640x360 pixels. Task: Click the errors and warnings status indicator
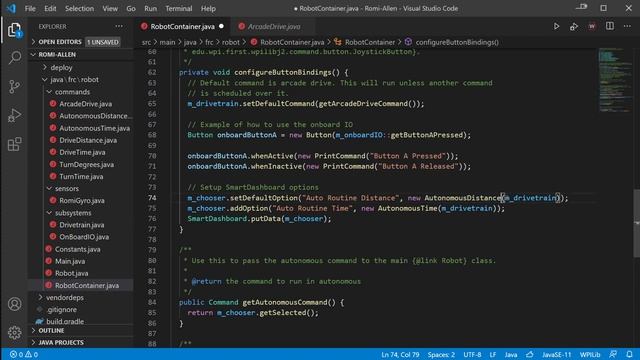click(24, 354)
